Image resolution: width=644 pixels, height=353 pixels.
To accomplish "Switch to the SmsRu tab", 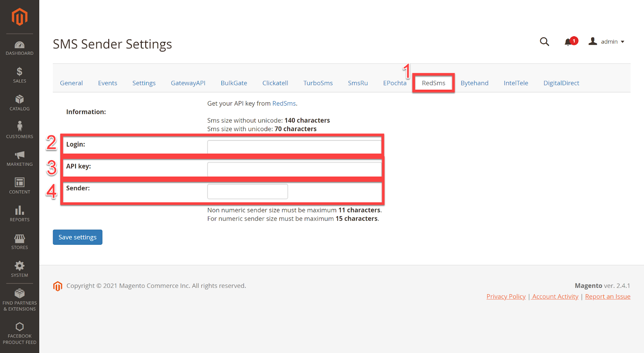I will click(358, 83).
